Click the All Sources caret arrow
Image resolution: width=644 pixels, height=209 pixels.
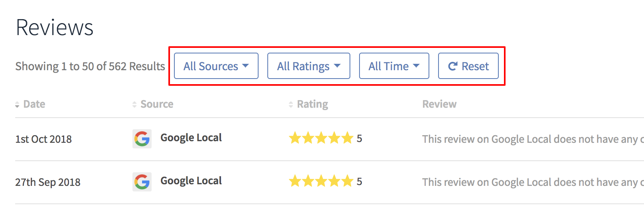pos(245,66)
